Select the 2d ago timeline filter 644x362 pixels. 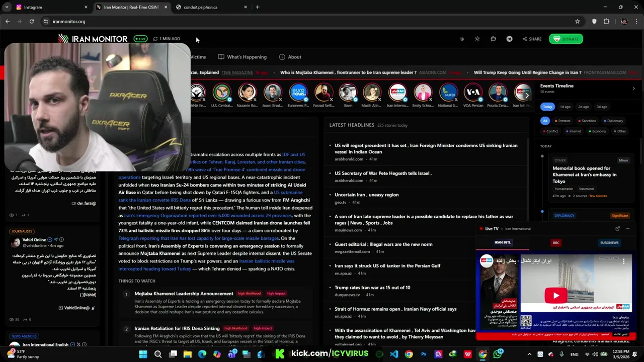(x=583, y=107)
